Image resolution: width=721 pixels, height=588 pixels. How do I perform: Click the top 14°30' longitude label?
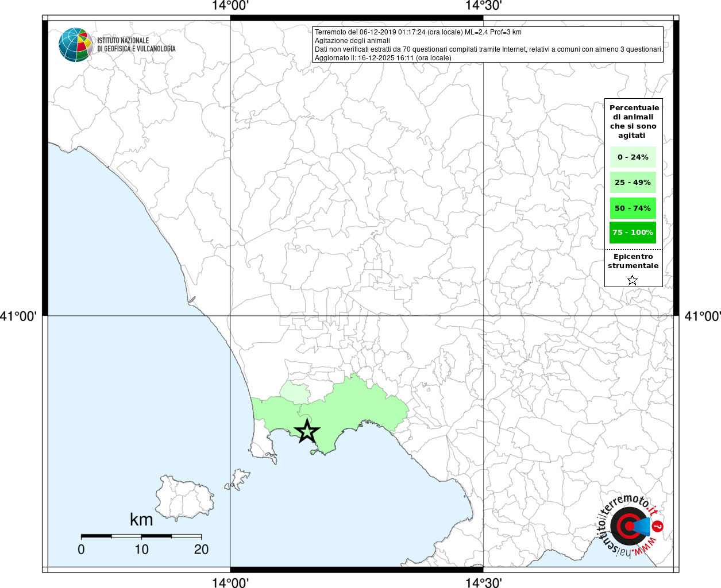pos(484,6)
